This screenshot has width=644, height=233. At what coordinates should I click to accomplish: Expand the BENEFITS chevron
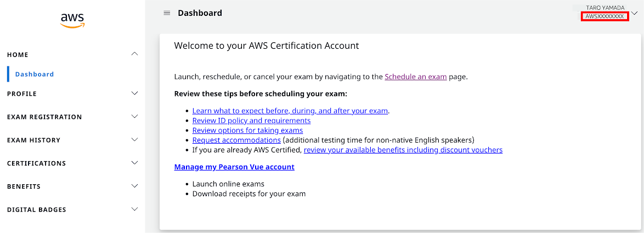[134, 186]
